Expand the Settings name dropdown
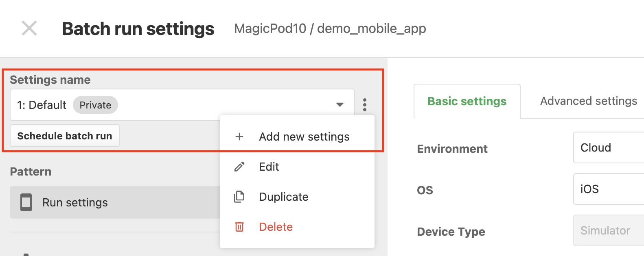 click(182, 105)
